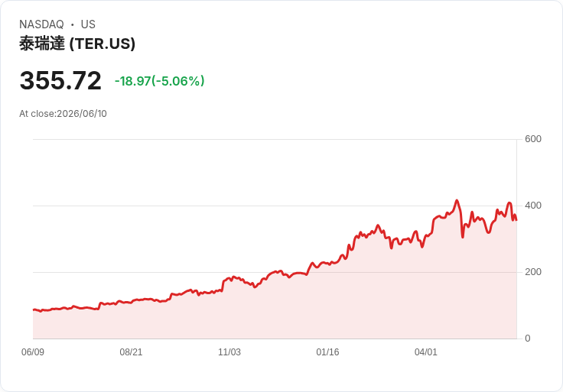Click the 11/03 x-axis date label
This screenshot has height=392, width=563.
click(x=229, y=352)
